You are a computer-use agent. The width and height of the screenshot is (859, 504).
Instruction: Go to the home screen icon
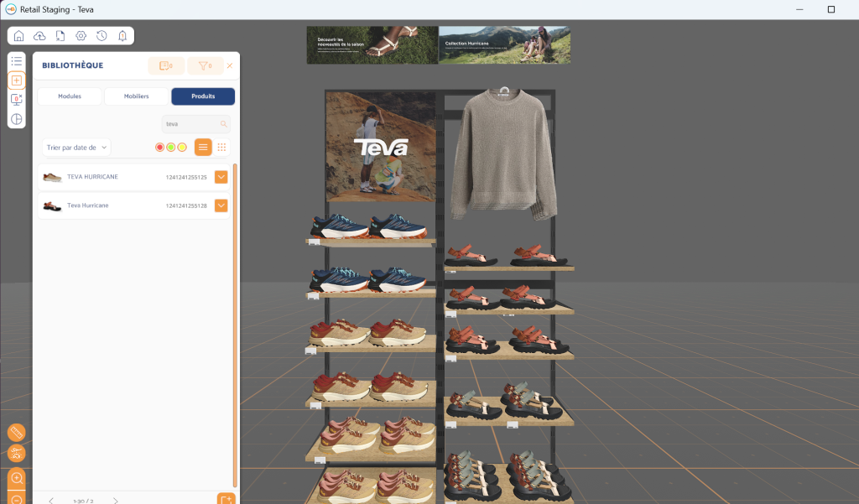(18, 35)
